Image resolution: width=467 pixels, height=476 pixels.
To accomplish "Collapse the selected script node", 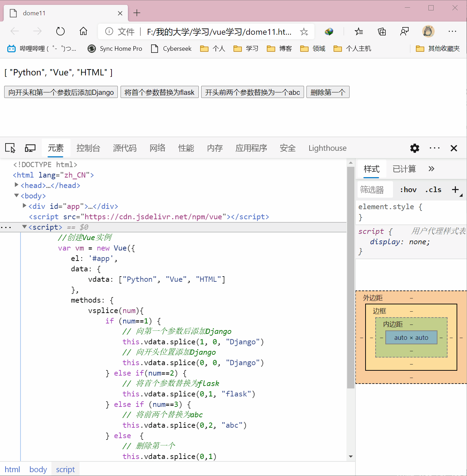I will (x=24, y=227).
